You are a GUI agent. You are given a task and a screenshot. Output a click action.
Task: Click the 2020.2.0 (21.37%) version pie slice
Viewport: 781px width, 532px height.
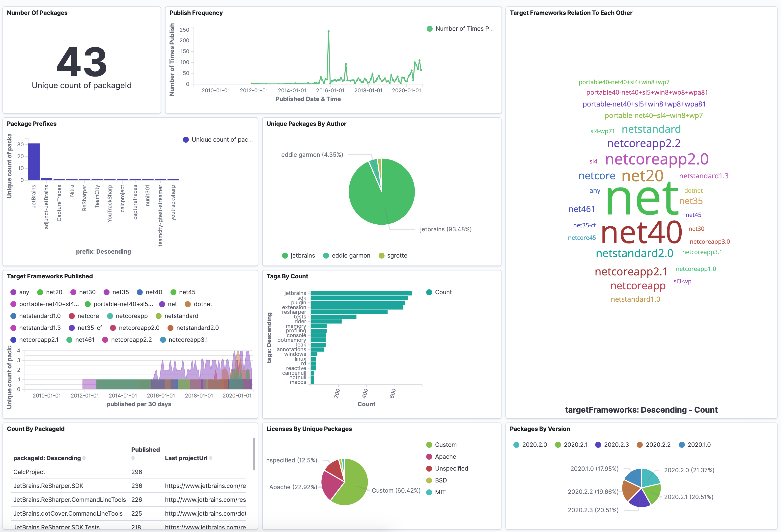[650, 478]
